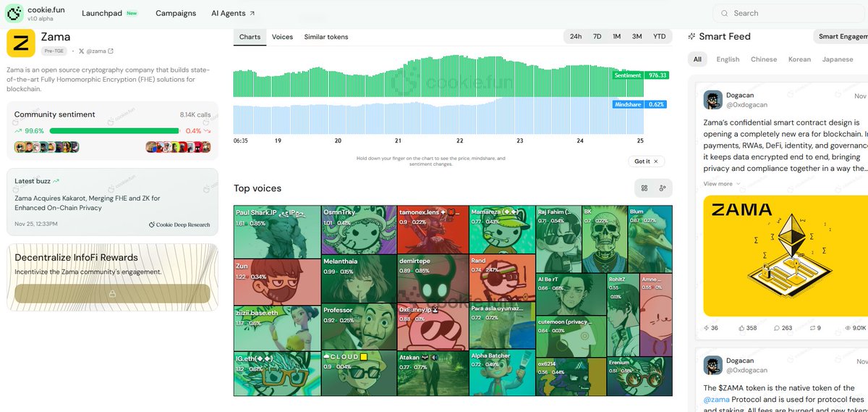
Task: Click the positive sentiment avatar group
Action: coord(46,147)
